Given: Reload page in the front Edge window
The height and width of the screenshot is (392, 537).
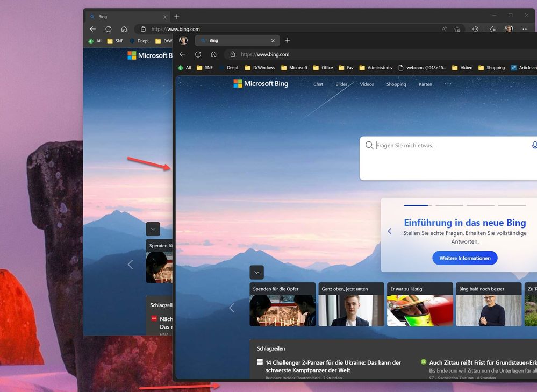Looking at the screenshot, I should pos(198,54).
